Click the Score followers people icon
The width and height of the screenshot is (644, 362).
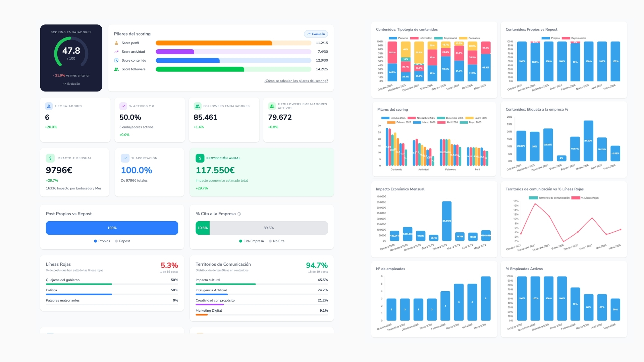[116, 69]
